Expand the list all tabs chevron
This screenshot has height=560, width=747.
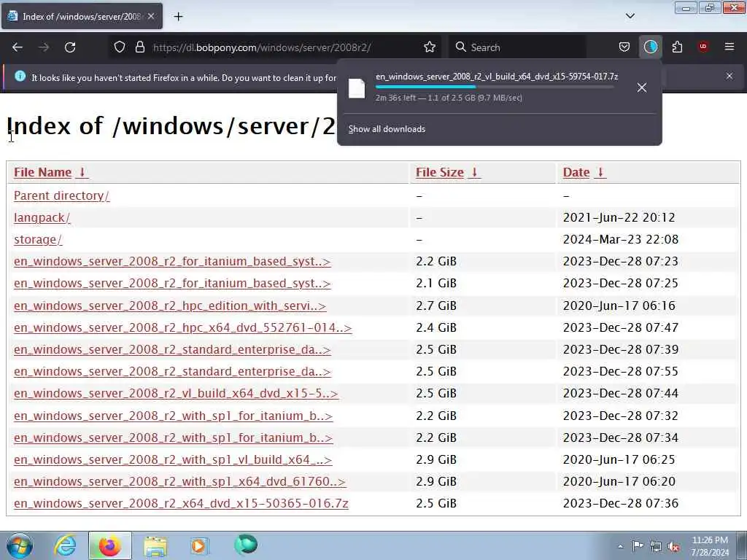(x=630, y=16)
